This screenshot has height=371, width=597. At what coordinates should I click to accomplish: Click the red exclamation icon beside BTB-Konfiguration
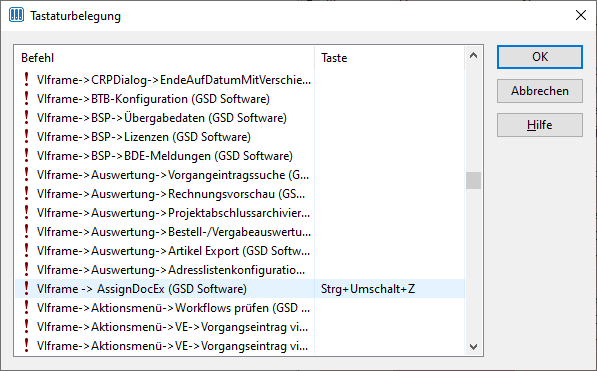[x=26, y=98]
